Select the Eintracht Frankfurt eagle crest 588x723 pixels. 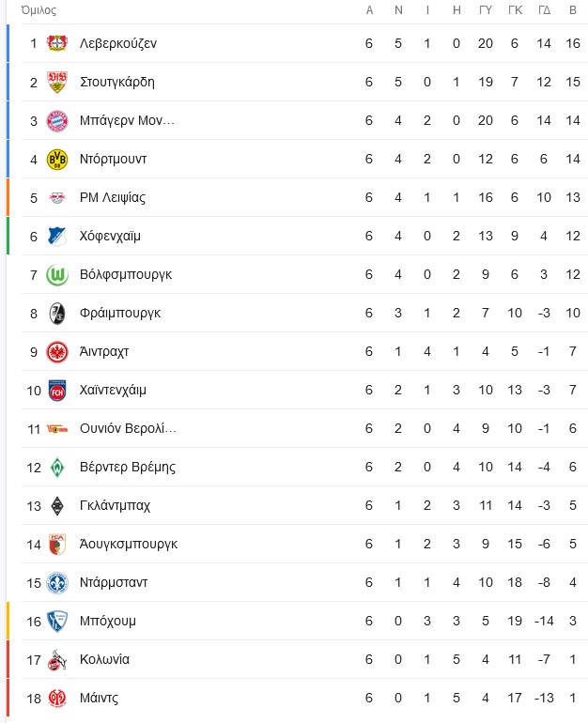pyautogui.click(x=57, y=352)
